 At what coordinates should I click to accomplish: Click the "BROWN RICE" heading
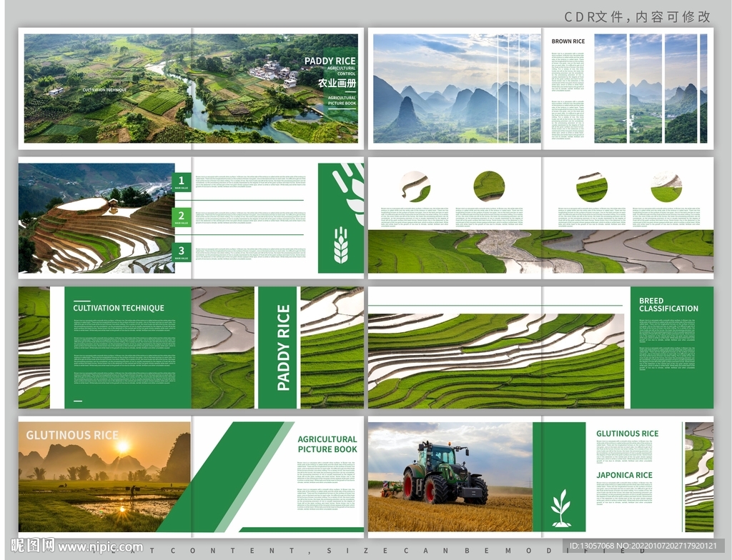coord(568,41)
